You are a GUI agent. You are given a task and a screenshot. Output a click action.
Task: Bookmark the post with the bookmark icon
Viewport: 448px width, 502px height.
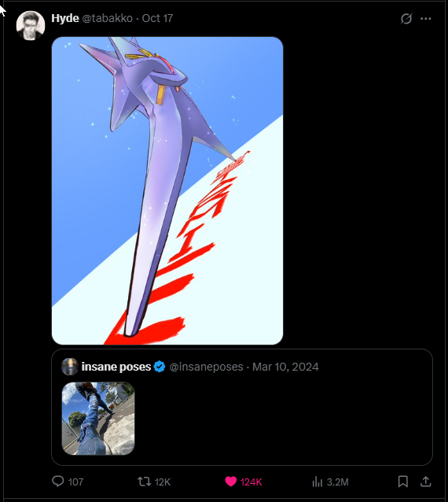403,482
